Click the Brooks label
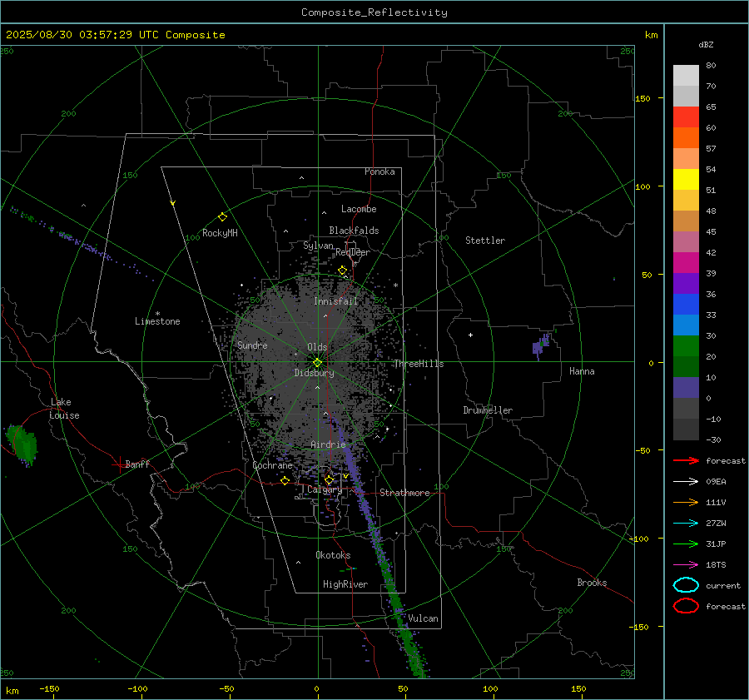Viewport: 749px width, 700px height. click(592, 583)
